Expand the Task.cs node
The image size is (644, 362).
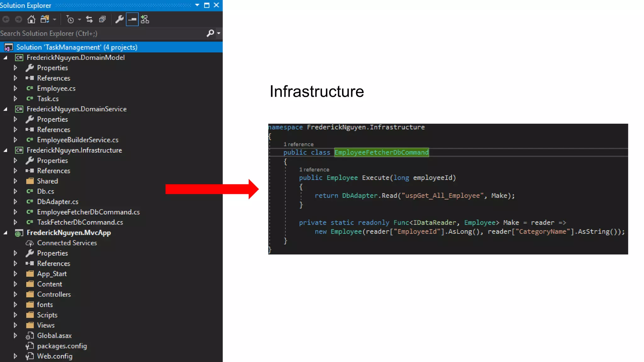click(15, 99)
